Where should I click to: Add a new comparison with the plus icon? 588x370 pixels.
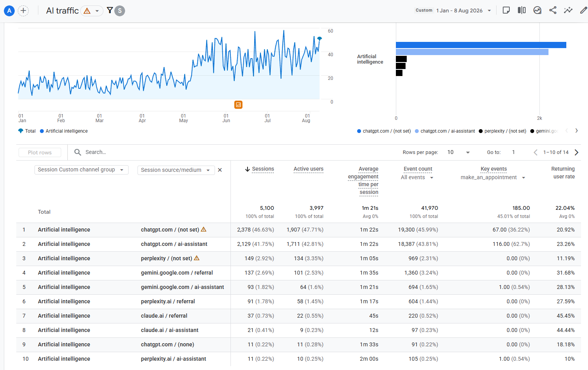[x=23, y=11]
